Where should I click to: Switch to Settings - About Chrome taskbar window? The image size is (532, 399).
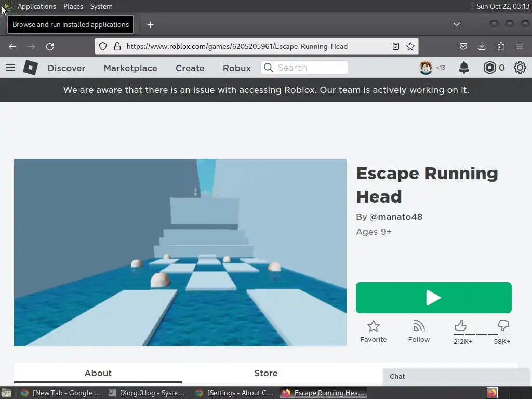[235, 393]
